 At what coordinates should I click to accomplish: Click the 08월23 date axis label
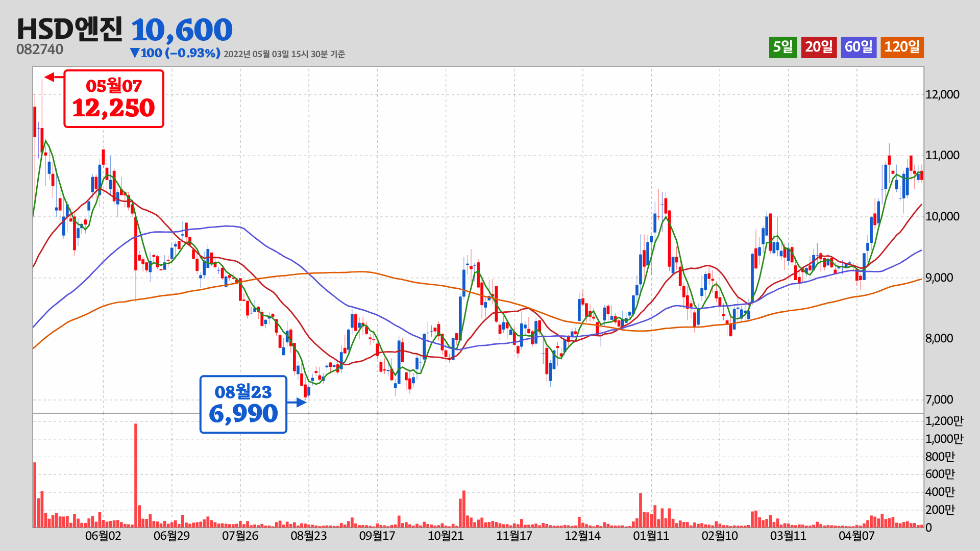coord(309,536)
